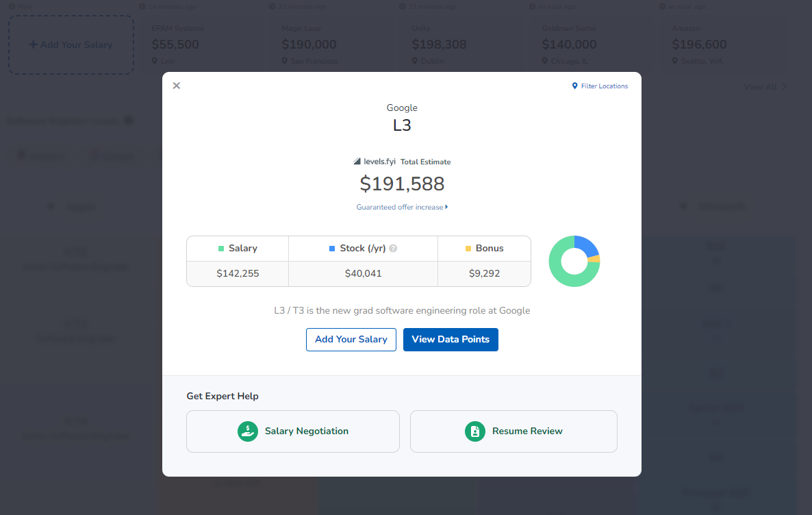Click the Total Estimate label
The height and width of the screenshot is (515, 812).
pyautogui.click(x=426, y=162)
